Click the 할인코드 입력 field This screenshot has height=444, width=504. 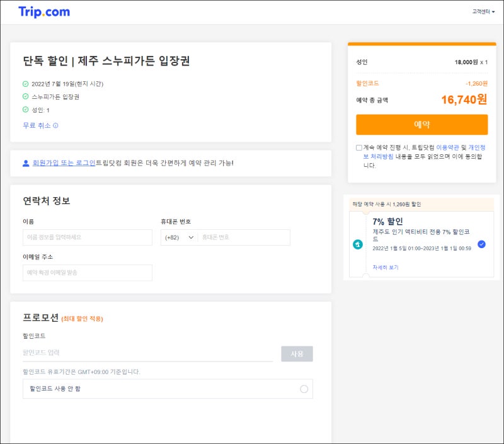tap(147, 353)
